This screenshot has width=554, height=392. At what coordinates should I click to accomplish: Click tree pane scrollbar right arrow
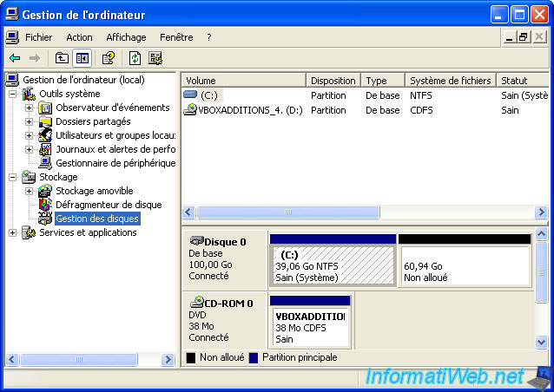[168, 360]
